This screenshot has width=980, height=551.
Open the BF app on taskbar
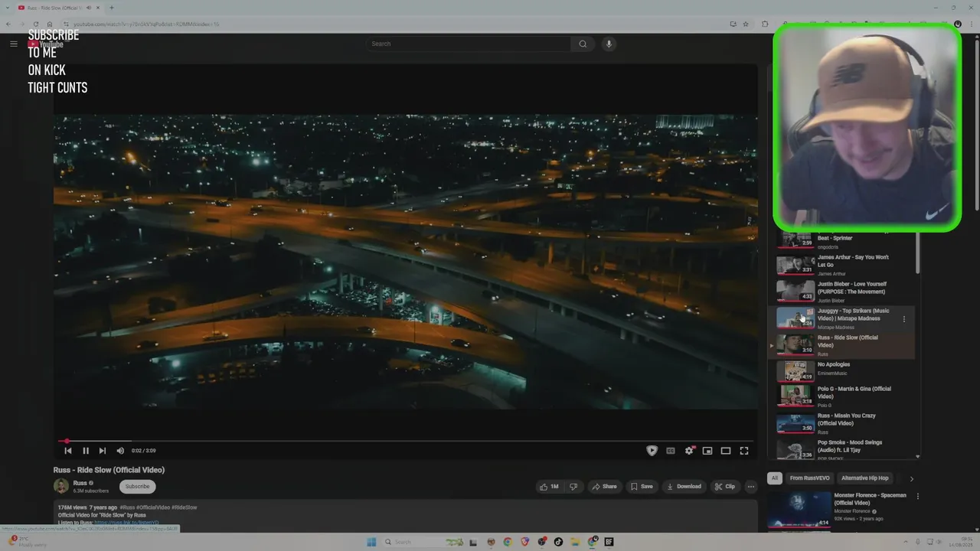609,542
